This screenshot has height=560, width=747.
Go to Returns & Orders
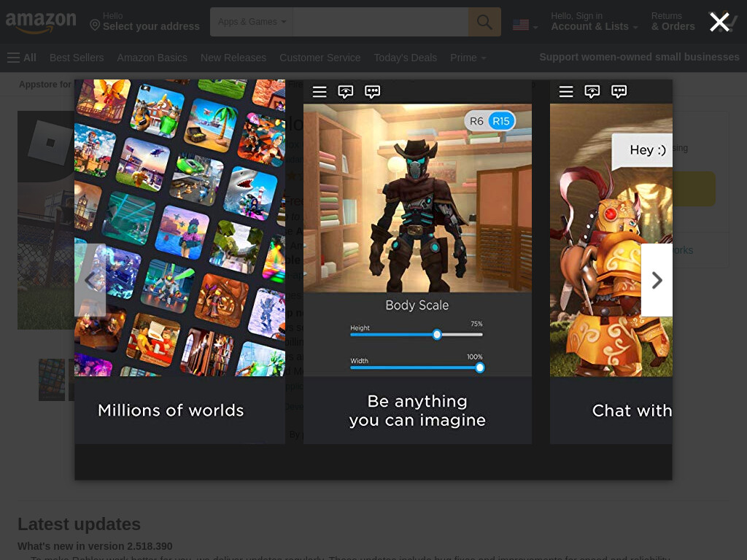pyautogui.click(x=673, y=22)
